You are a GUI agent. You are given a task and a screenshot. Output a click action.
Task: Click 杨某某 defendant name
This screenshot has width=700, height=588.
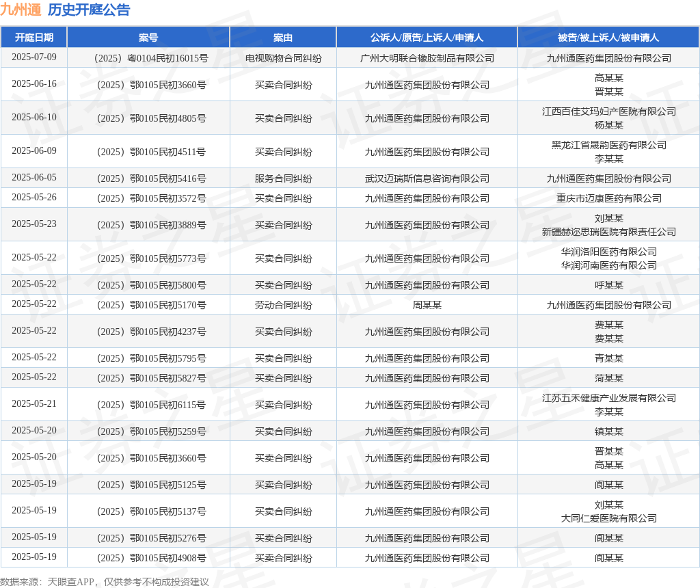[x=609, y=125]
